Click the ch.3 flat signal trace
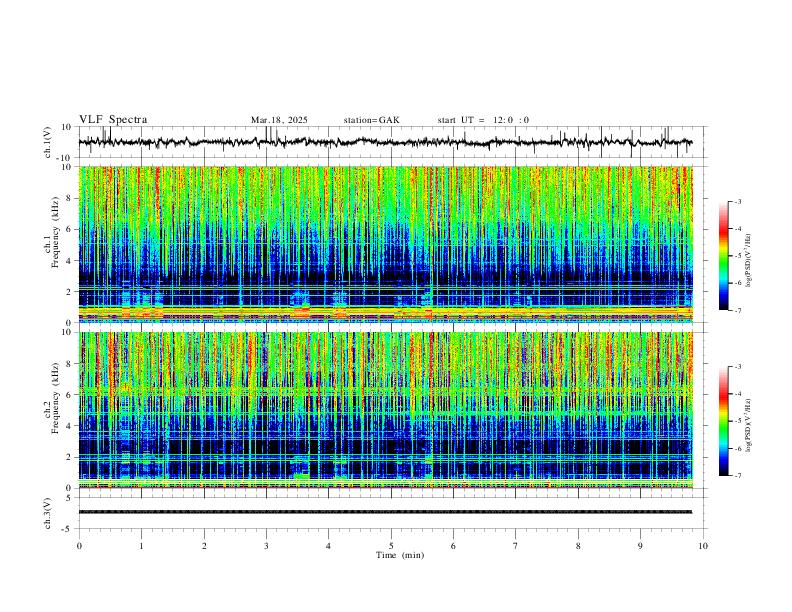Viewport: 792px width, 612px height. coord(385,512)
